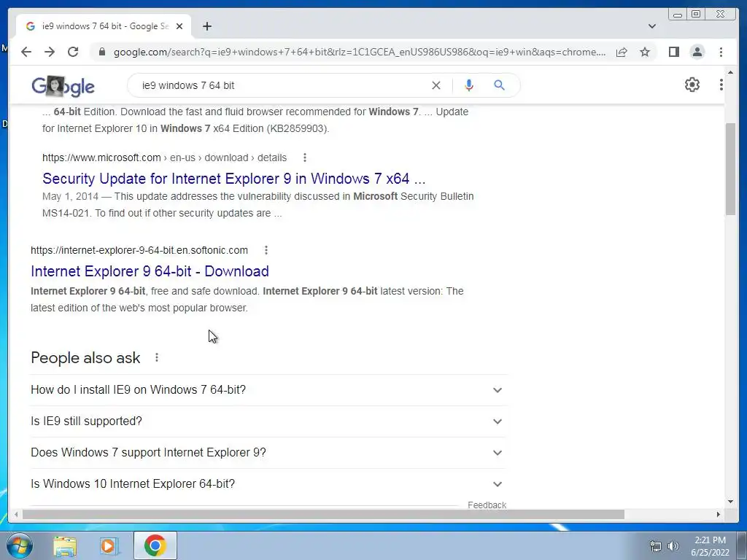Start voice search with microphone
The width and height of the screenshot is (747, 560).
coord(469,85)
